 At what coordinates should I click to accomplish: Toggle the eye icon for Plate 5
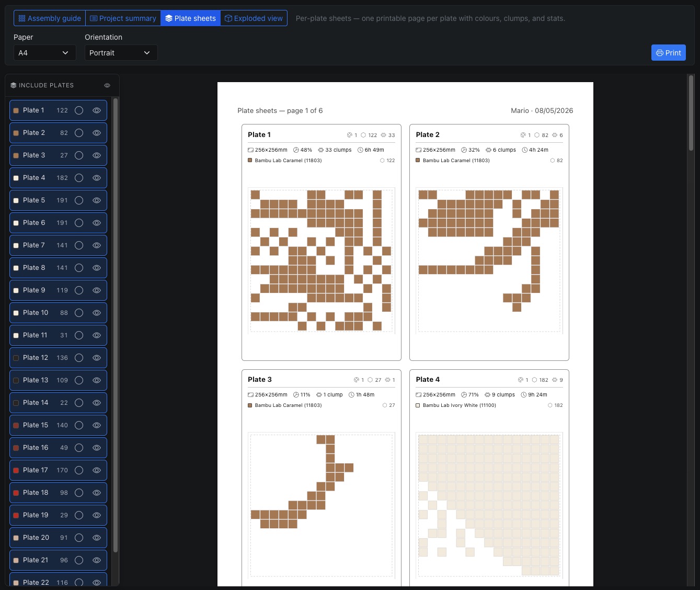[x=97, y=200]
